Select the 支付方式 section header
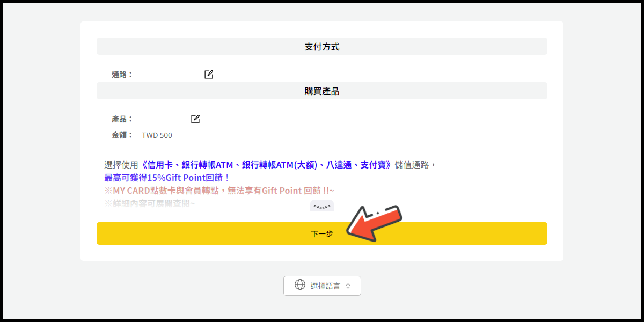The width and height of the screenshot is (644, 322). coord(322,47)
